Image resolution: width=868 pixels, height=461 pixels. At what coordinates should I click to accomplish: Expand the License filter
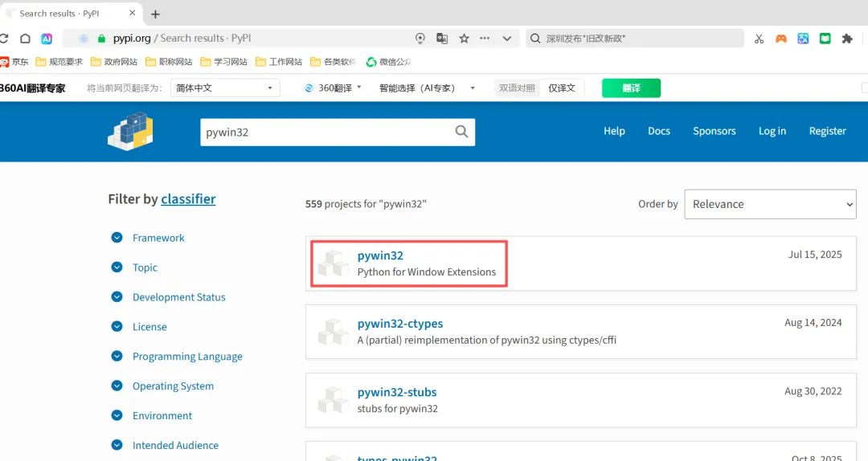click(139, 327)
